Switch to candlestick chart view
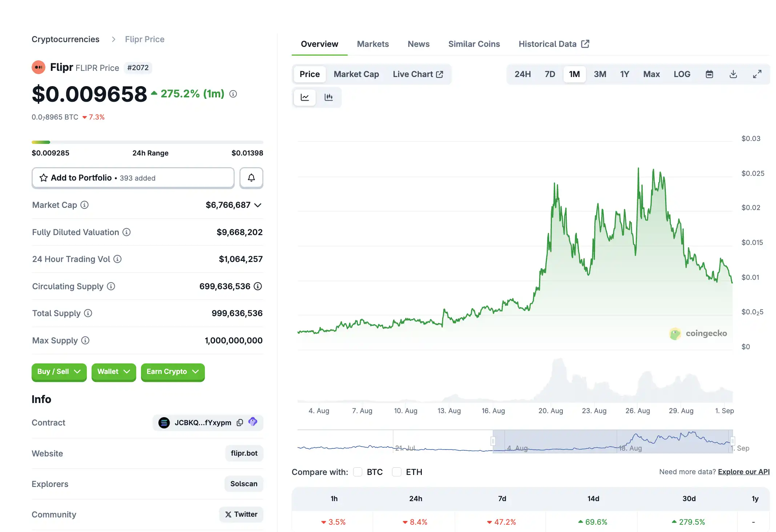This screenshot has height=532, width=776. tap(329, 97)
